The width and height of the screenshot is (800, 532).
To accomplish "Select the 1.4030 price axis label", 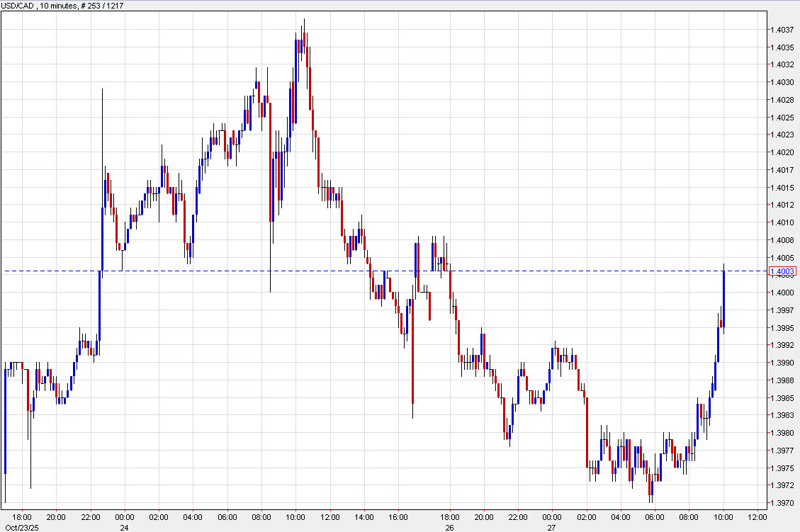I will 782,82.
